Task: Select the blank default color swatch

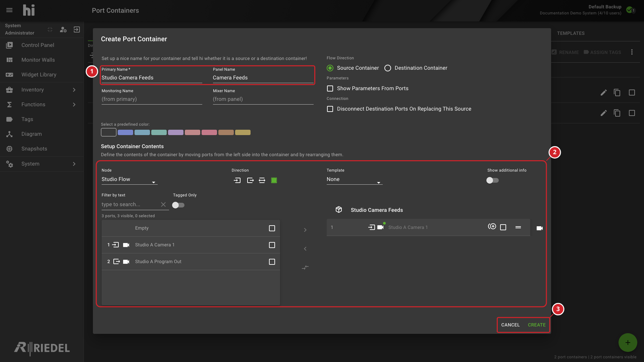Action: coord(109,132)
